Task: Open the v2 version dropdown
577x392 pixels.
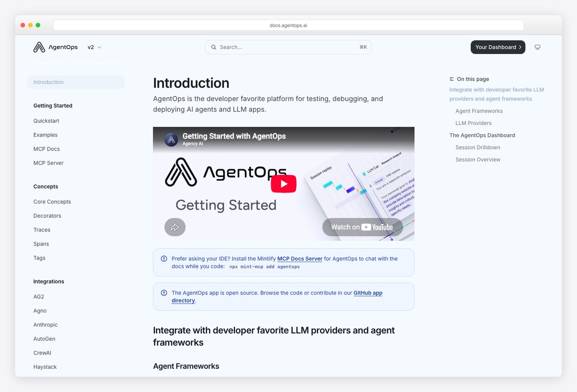Action: (x=94, y=47)
